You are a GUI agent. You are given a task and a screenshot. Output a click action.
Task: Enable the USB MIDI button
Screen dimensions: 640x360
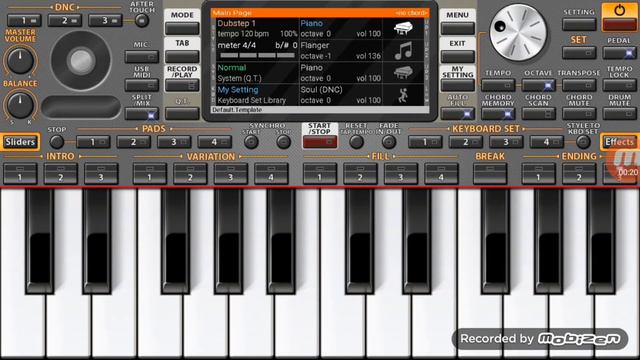pyautogui.click(x=142, y=85)
